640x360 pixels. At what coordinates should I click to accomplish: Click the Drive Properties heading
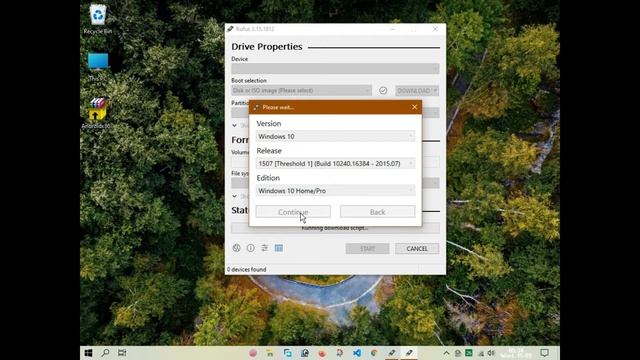point(267,47)
